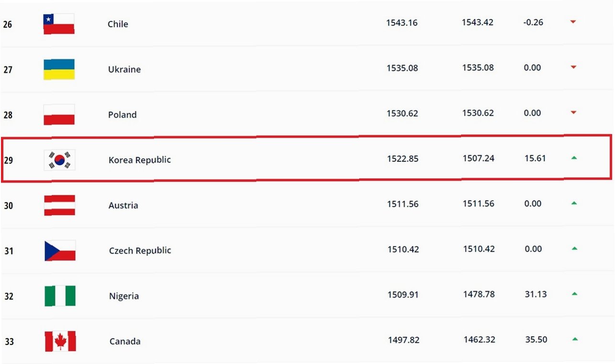This screenshot has height=364, width=615.
Task: Open the Austria flag image
Action: pos(59,205)
